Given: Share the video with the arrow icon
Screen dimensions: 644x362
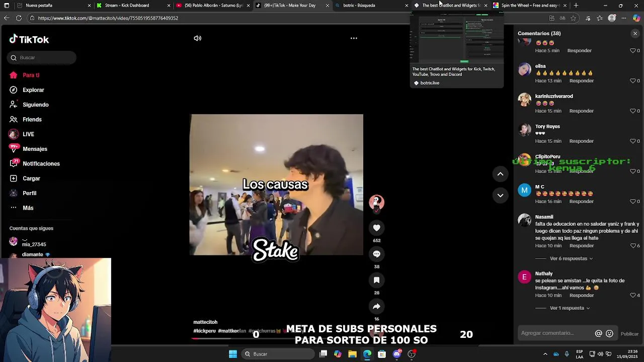Looking at the screenshot, I should click(376, 306).
